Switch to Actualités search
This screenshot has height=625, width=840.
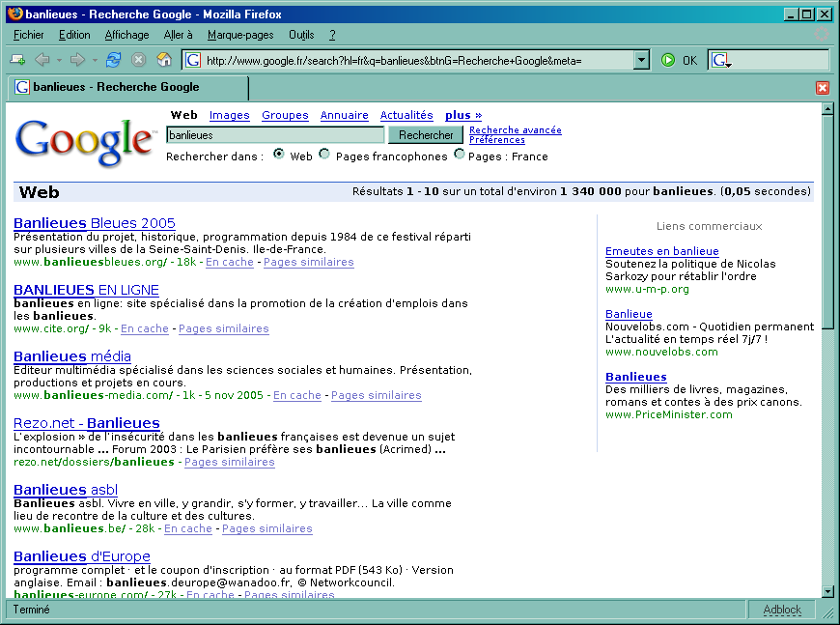406,115
